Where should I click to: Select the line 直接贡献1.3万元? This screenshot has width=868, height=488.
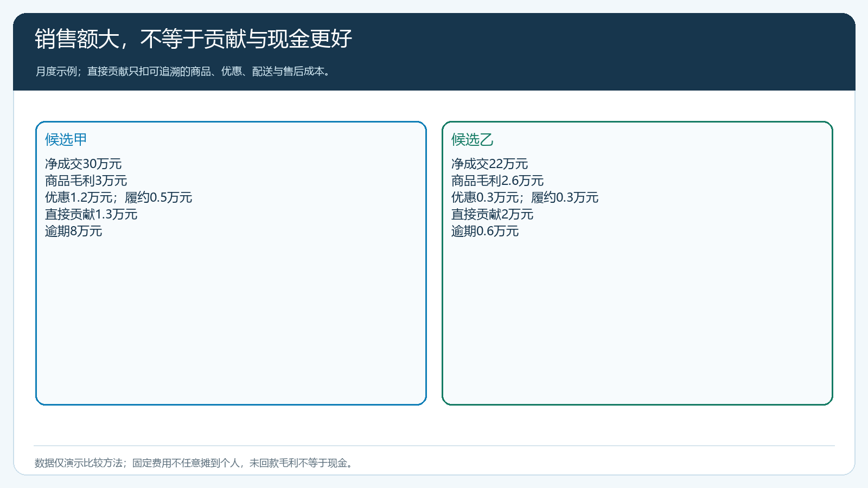click(91, 214)
